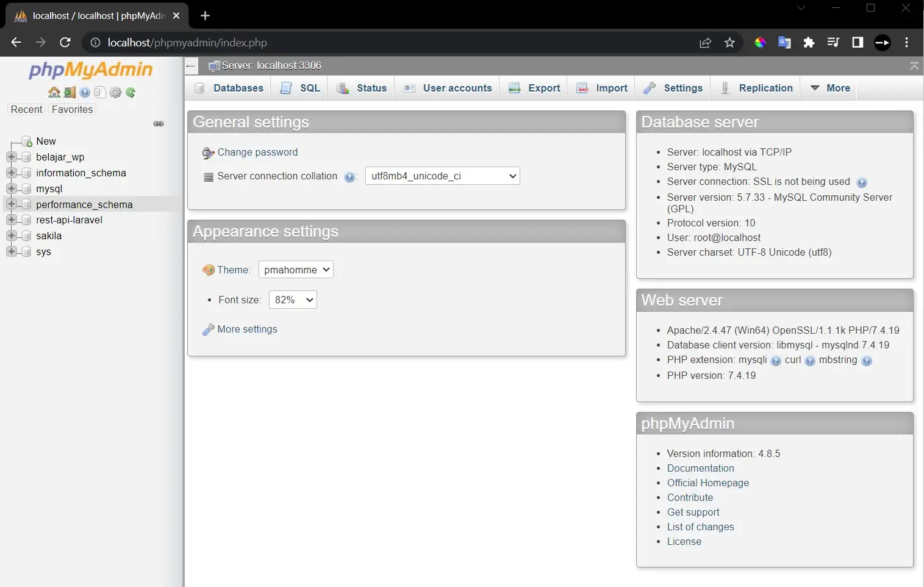This screenshot has height=587, width=924.
Task: Open the User accounts tab
Action: (x=448, y=88)
